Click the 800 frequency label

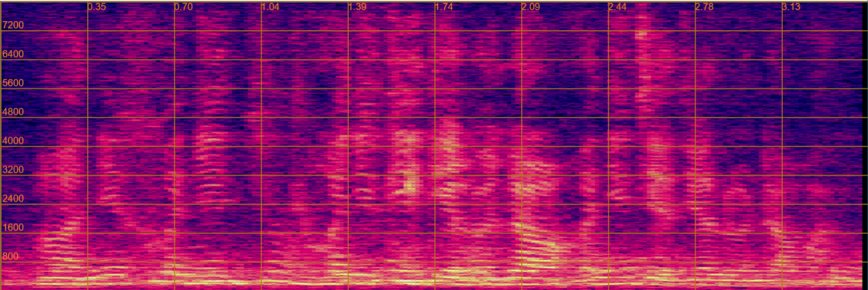tap(11, 256)
